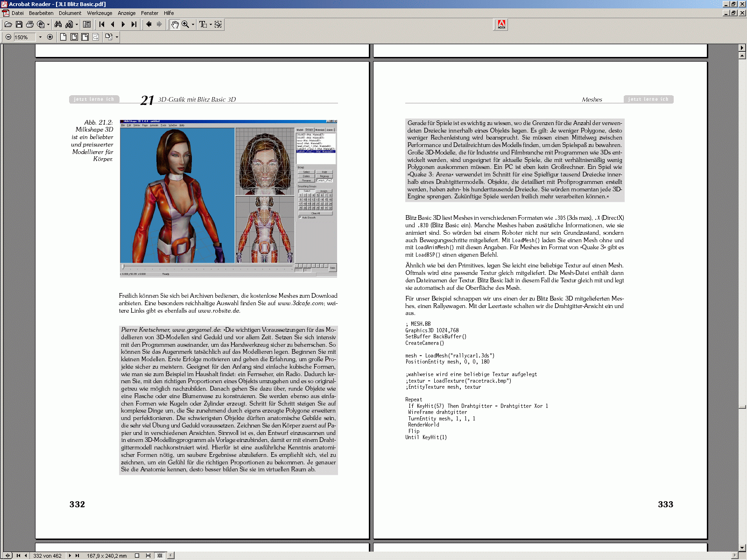Click the rotate view icon
The height and width of the screenshot is (560, 747).
(109, 37)
